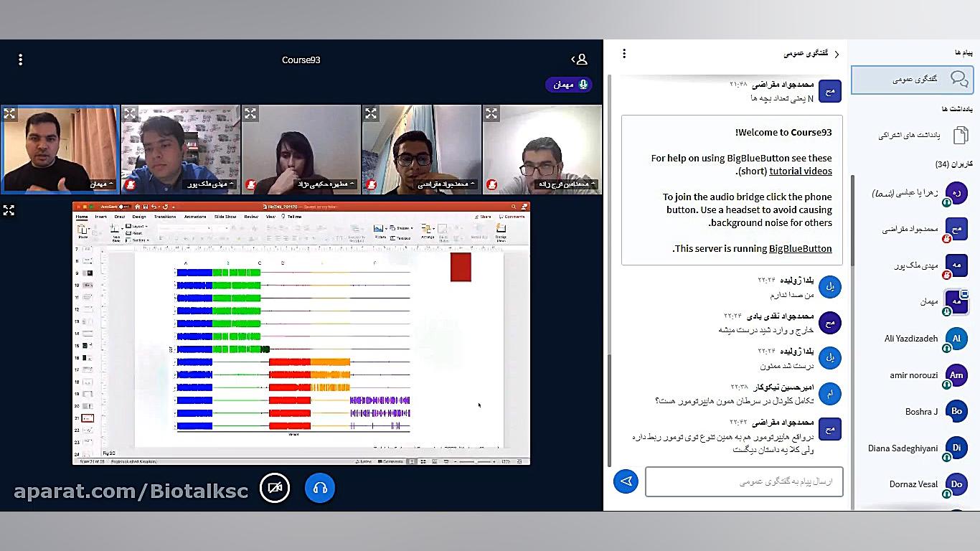Type in the public chat message field
This screenshot has width=980, height=551.
[744, 481]
